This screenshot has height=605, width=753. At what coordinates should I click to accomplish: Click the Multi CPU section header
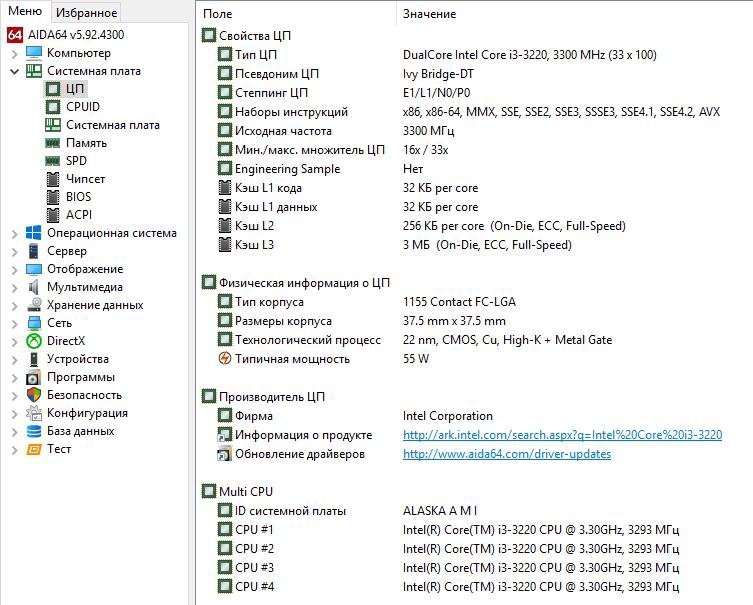click(x=237, y=491)
